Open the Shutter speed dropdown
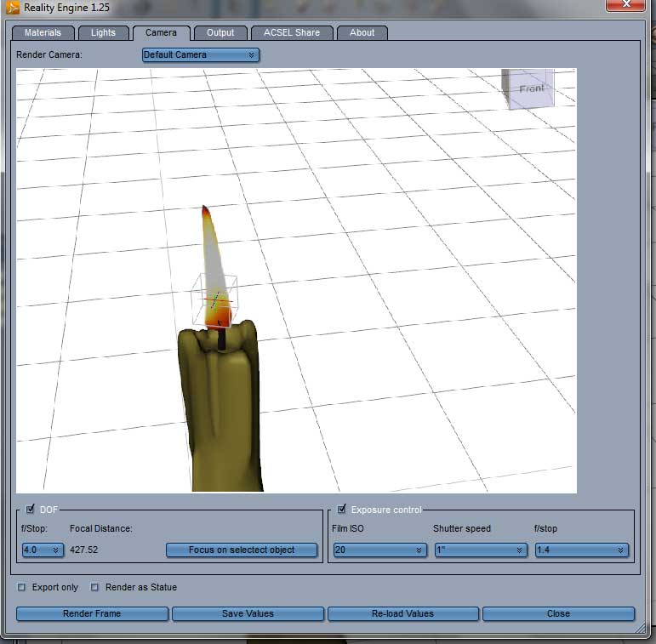The height and width of the screenshot is (644, 656). [480, 550]
